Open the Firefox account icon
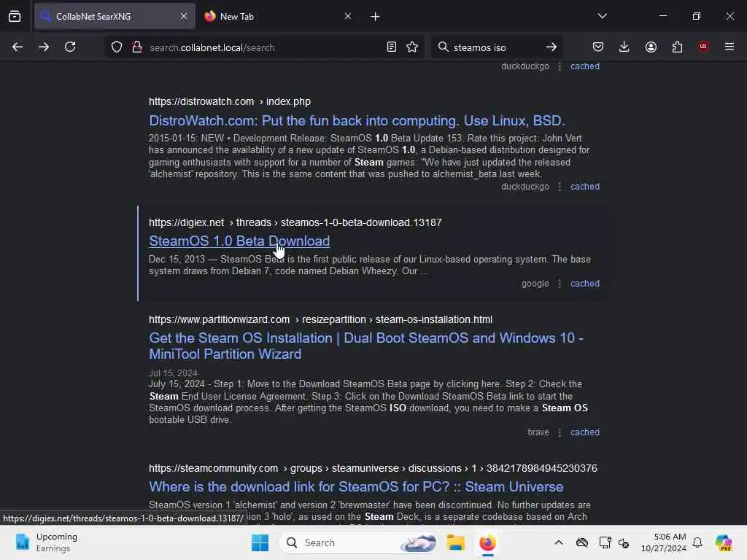 [651, 47]
